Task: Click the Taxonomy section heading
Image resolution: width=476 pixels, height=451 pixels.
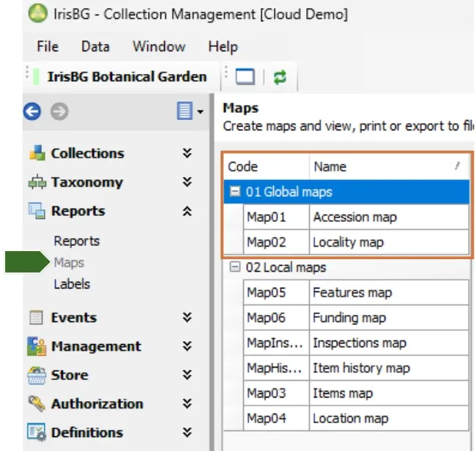Action: 87,182
